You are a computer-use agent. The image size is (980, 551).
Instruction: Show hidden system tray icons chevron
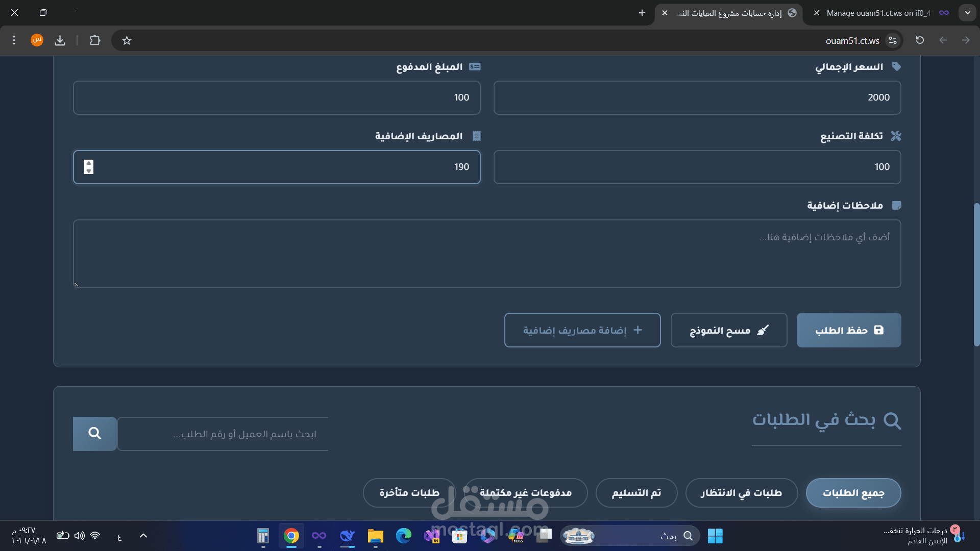tap(143, 536)
